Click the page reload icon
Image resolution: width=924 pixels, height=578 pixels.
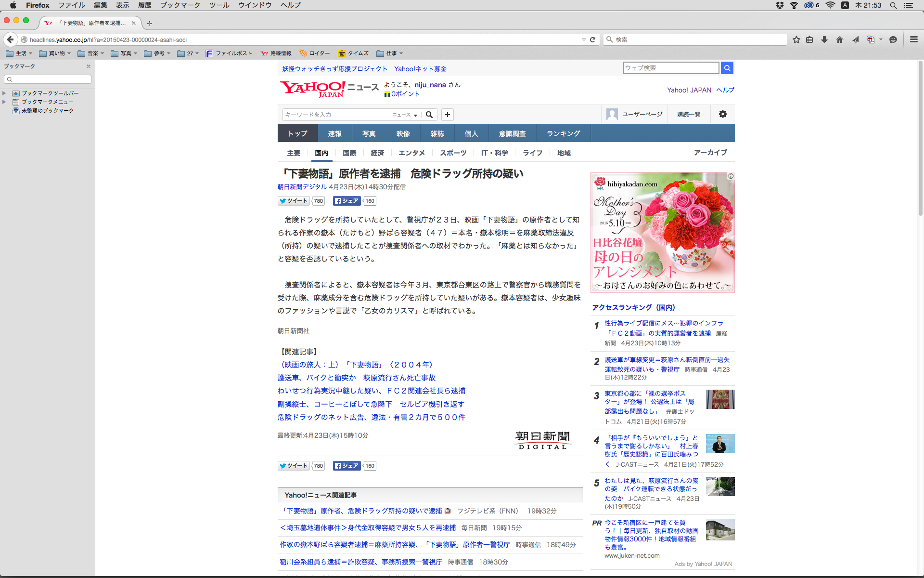click(593, 39)
